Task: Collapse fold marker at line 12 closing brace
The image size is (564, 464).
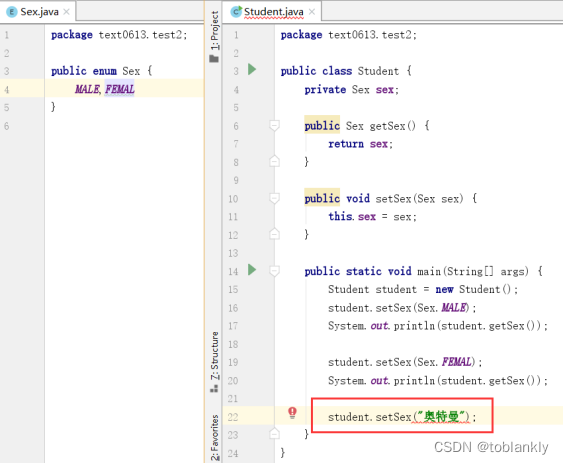Action: (x=274, y=234)
